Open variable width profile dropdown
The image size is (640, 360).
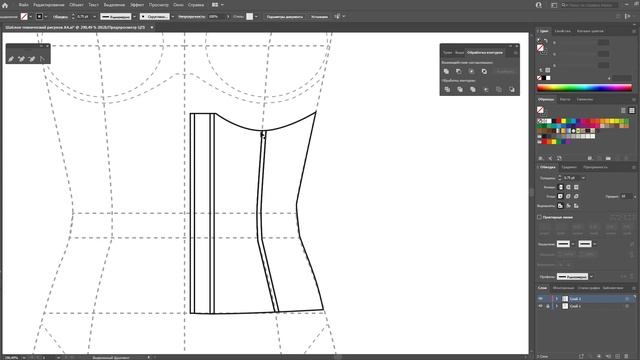coord(134,17)
